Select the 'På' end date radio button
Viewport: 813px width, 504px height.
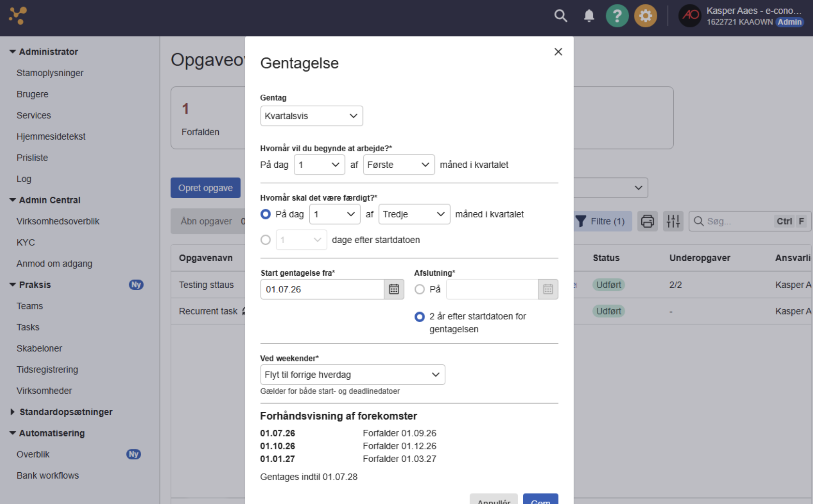coord(419,289)
